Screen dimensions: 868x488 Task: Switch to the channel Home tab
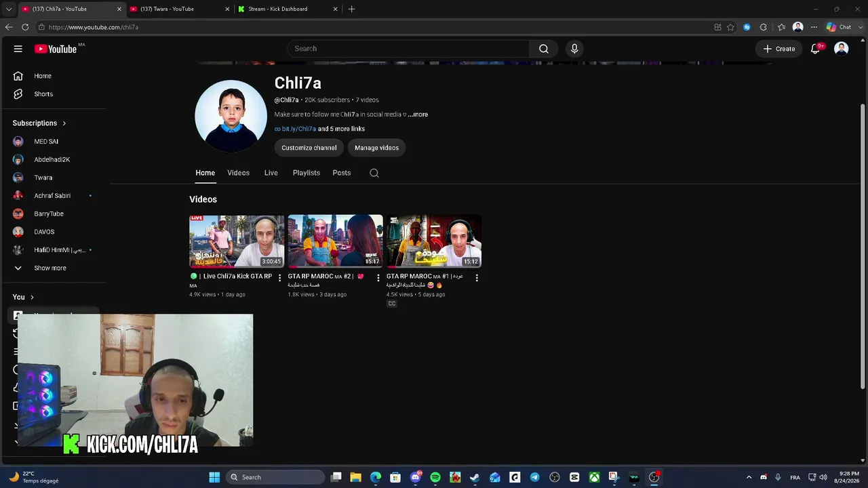click(205, 173)
